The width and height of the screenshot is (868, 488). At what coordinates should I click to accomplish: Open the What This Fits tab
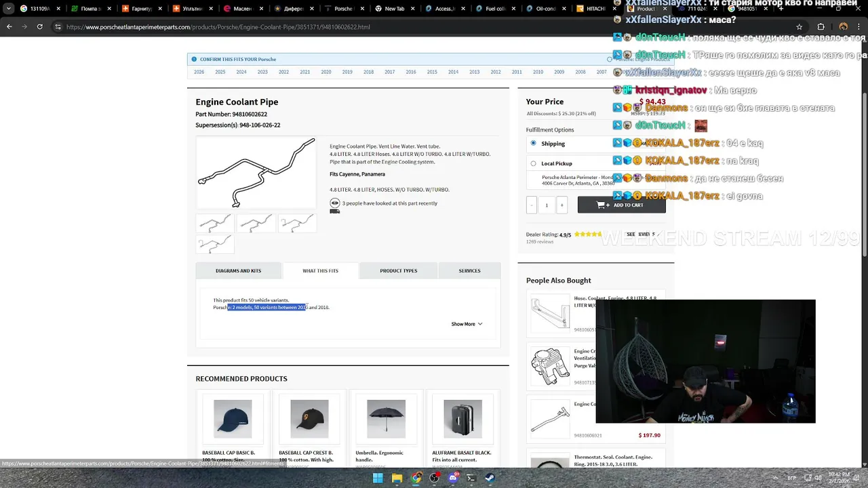pyautogui.click(x=320, y=270)
